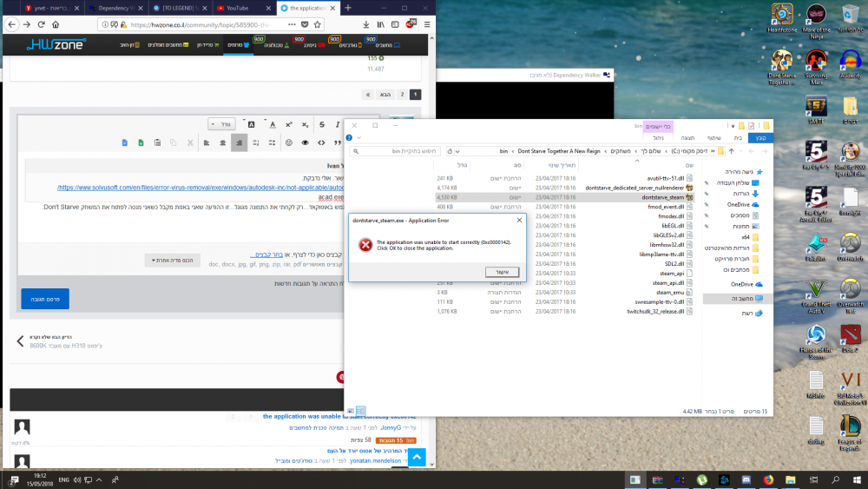The image size is (868, 489).
Task: Open the insert other media dropdown
Action: click(x=172, y=261)
